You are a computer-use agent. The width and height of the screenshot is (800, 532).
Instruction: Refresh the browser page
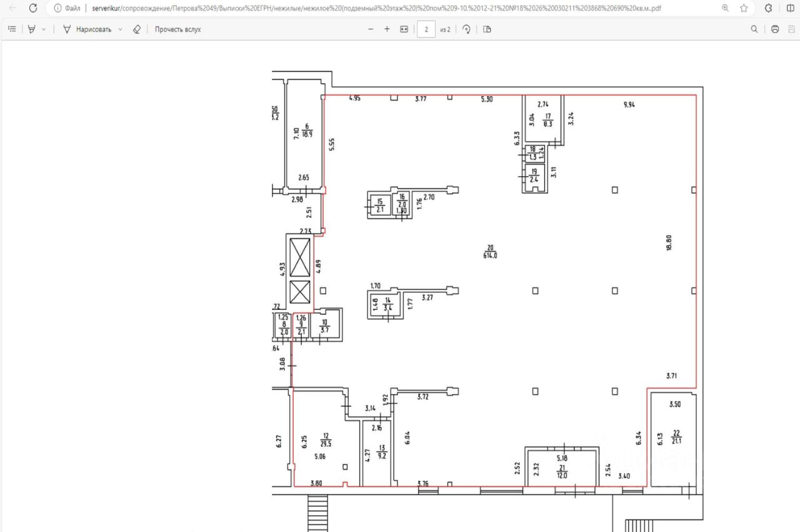click(x=33, y=8)
